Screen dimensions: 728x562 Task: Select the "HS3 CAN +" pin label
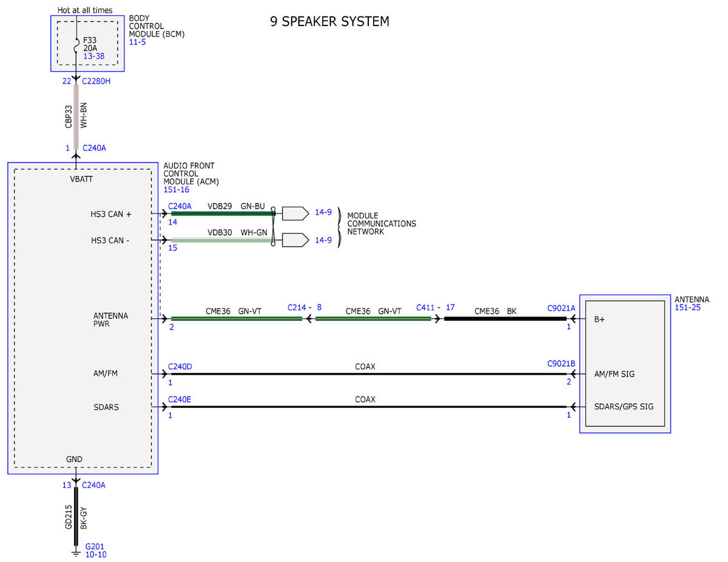click(x=111, y=214)
